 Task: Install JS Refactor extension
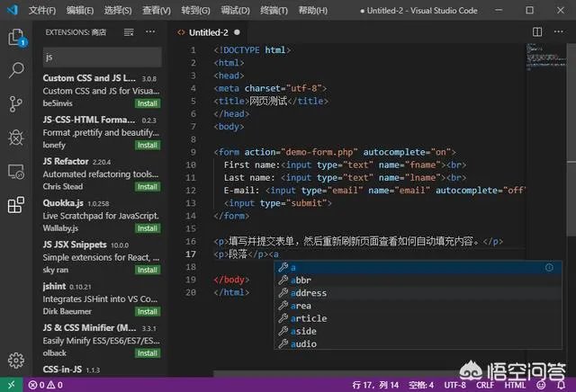click(148, 187)
